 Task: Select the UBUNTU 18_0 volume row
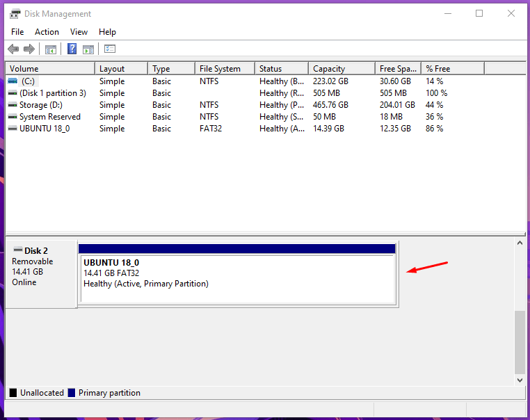[246, 129]
